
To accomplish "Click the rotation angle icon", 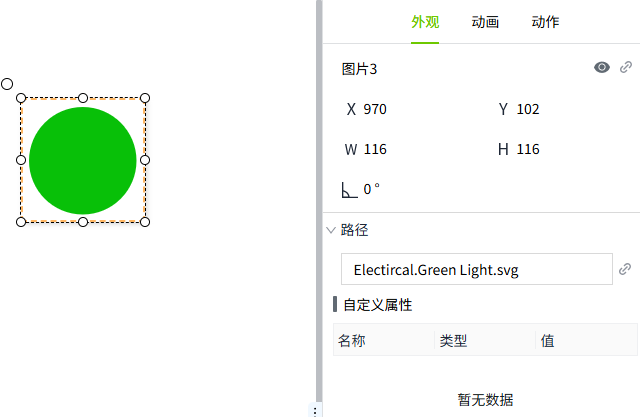I will coord(349,189).
